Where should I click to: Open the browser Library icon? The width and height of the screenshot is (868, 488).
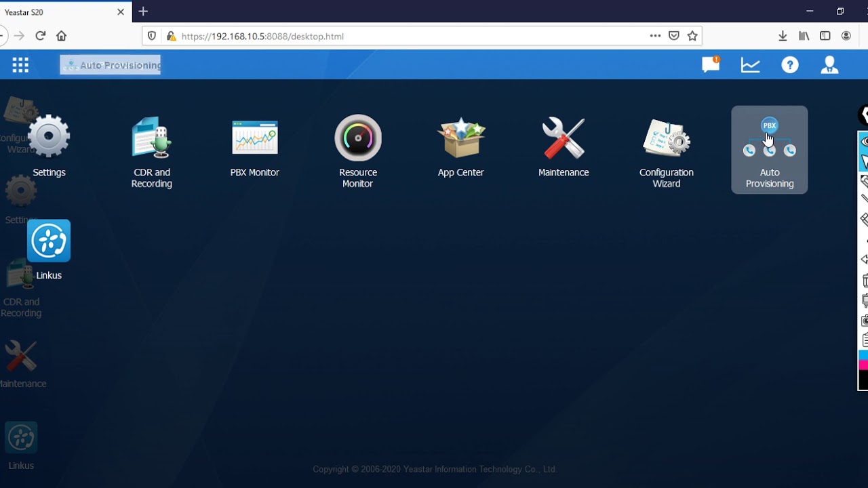[x=804, y=36]
